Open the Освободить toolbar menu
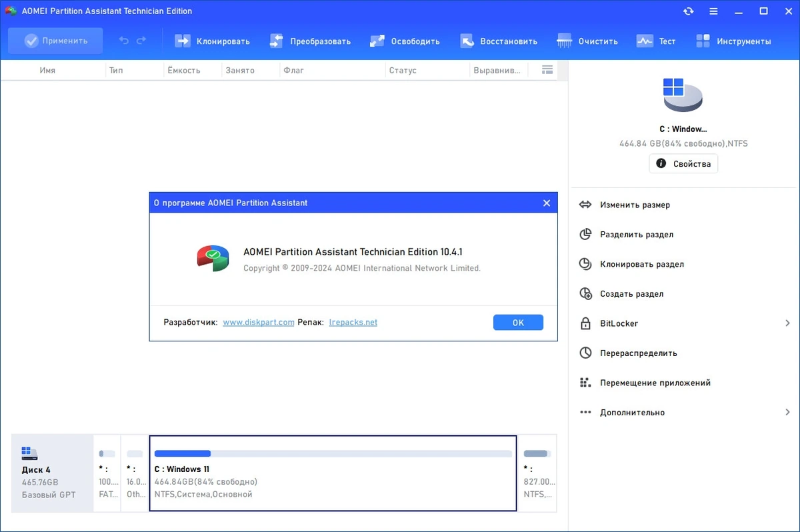This screenshot has width=800, height=532. click(405, 41)
